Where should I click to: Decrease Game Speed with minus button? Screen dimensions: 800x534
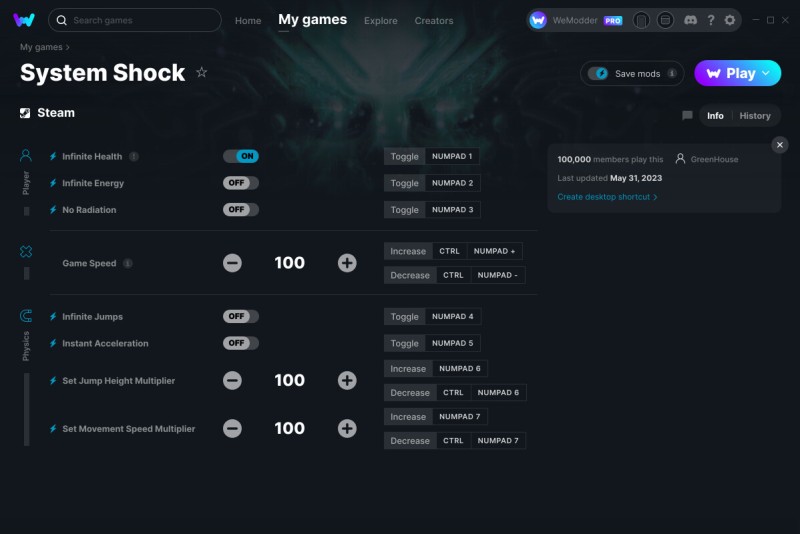(x=232, y=263)
